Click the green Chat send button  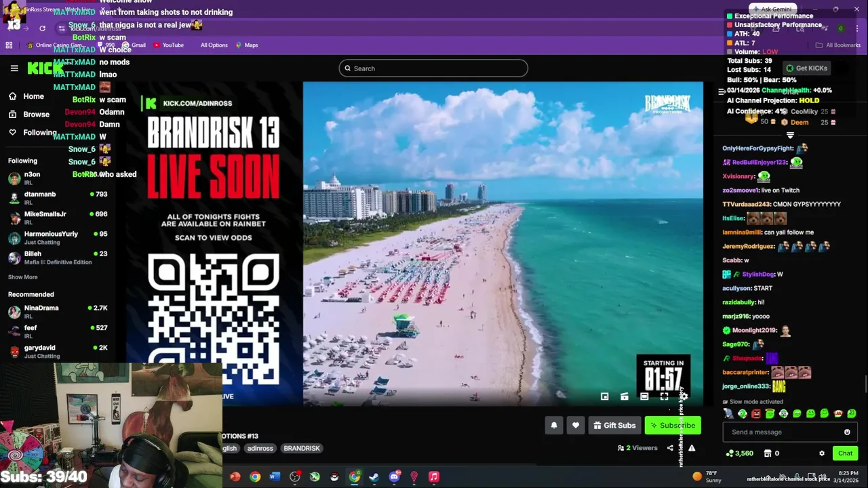pos(845,453)
